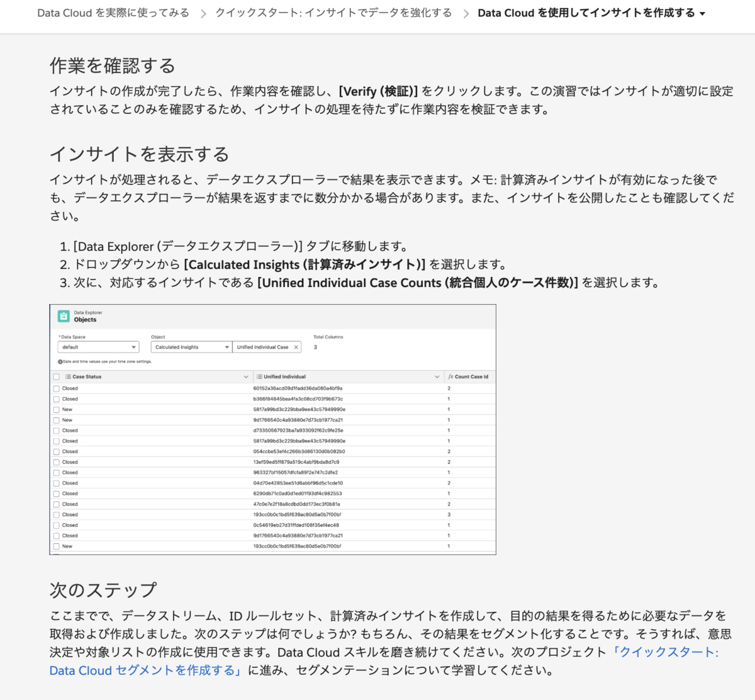Check the row for b366f84845bea4fa3c08cd703f9b673c

[57, 399]
